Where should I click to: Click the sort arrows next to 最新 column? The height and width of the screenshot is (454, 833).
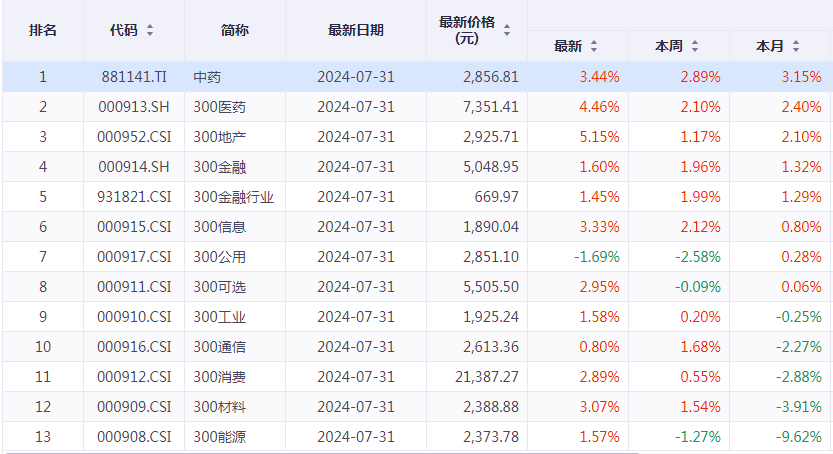click(x=594, y=46)
